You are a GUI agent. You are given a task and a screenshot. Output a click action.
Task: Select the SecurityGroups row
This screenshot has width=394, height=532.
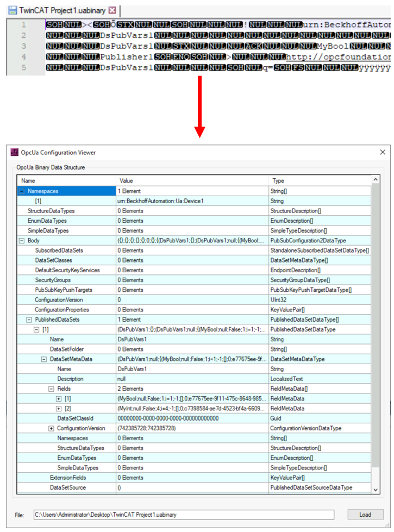coord(194,280)
